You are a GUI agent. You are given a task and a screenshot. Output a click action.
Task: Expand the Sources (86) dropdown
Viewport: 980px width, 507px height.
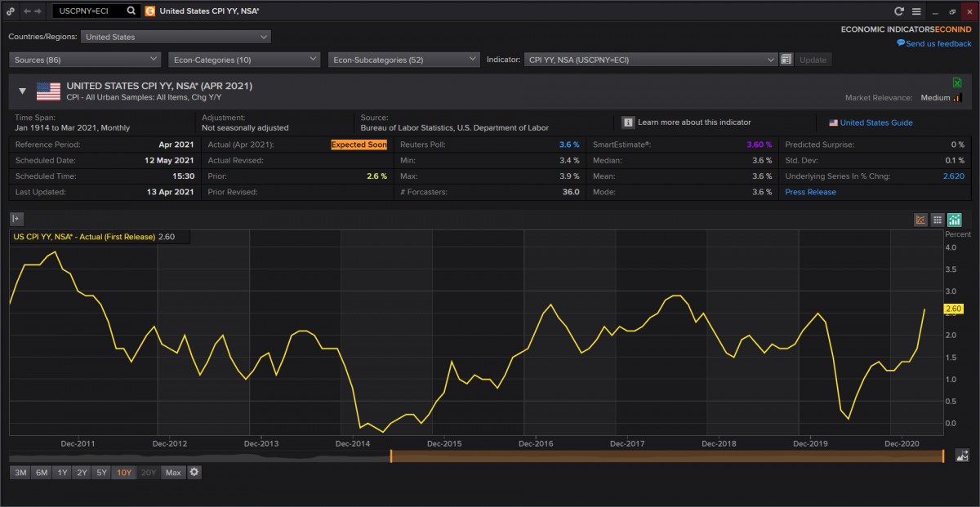click(x=85, y=60)
